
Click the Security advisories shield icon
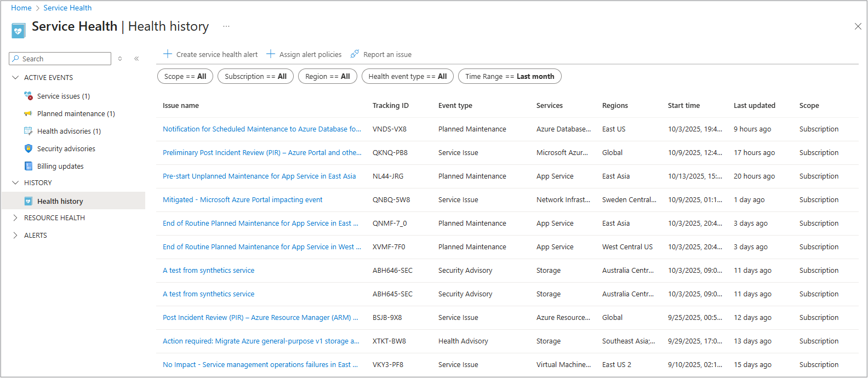(x=28, y=148)
